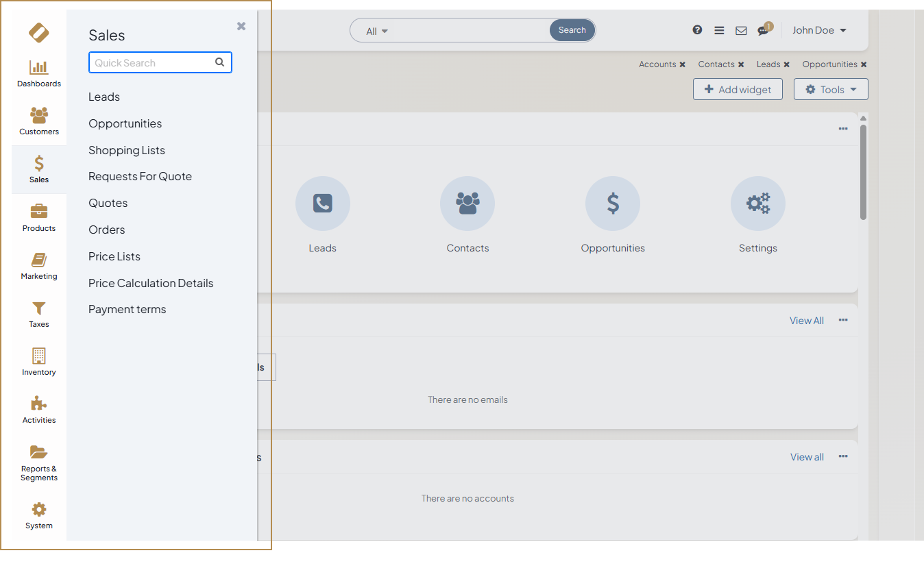Open accounts widget options menu

click(x=843, y=456)
